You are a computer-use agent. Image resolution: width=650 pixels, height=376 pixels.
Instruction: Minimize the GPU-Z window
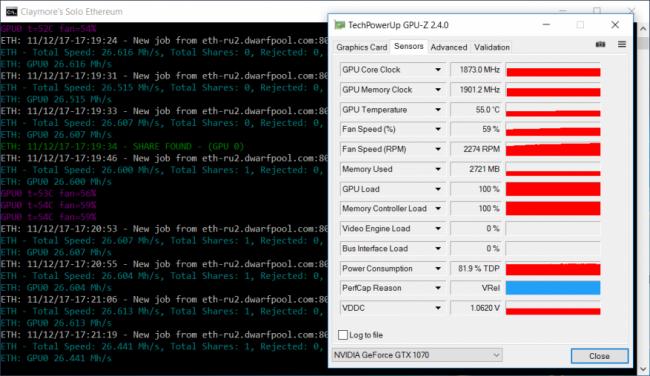tap(546, 24)
